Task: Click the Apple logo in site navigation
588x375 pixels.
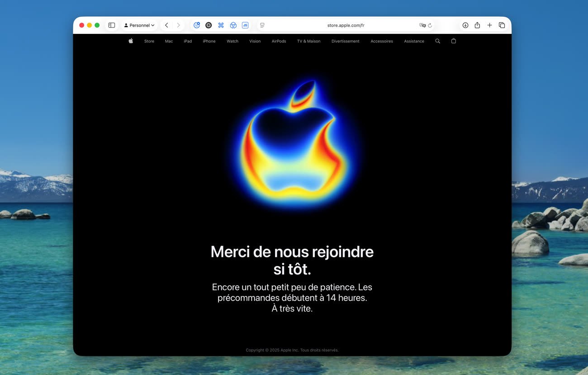Action: pyautogui.click(x=131, y=41)
